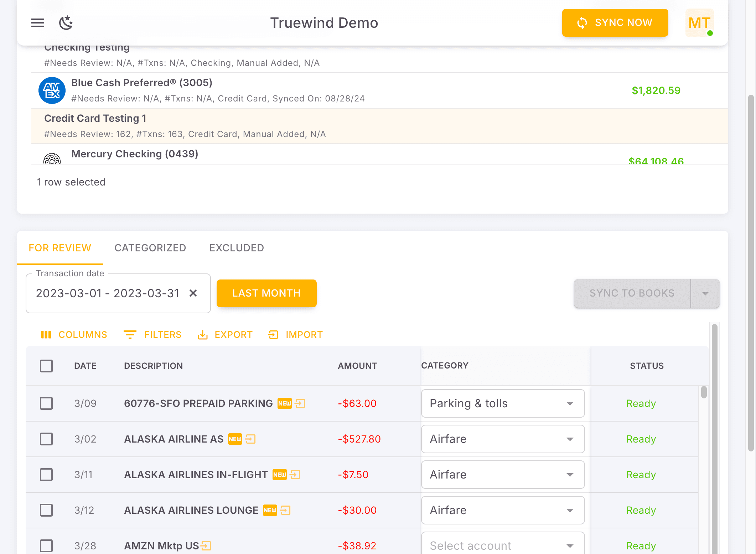Click the IMPORT icon
The width and height of the screenshot is (756, 554).
coord(273,335)
